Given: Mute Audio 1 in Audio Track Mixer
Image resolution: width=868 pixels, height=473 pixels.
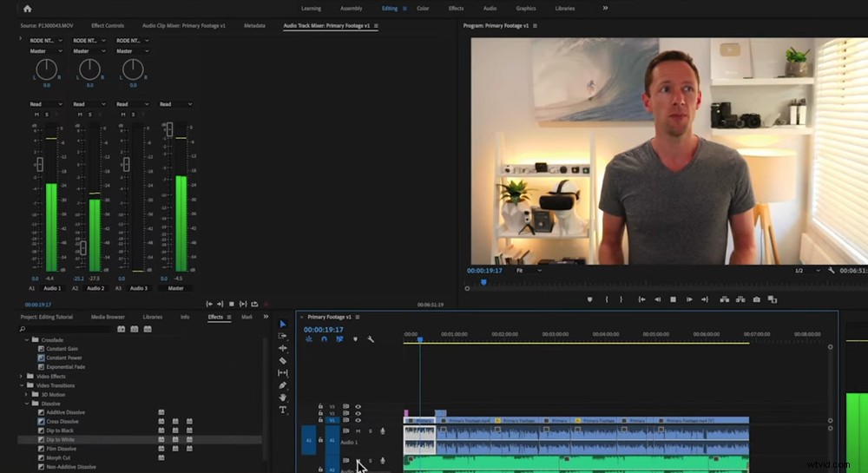Looking at the screenshot, I should (x=37, y=115).
